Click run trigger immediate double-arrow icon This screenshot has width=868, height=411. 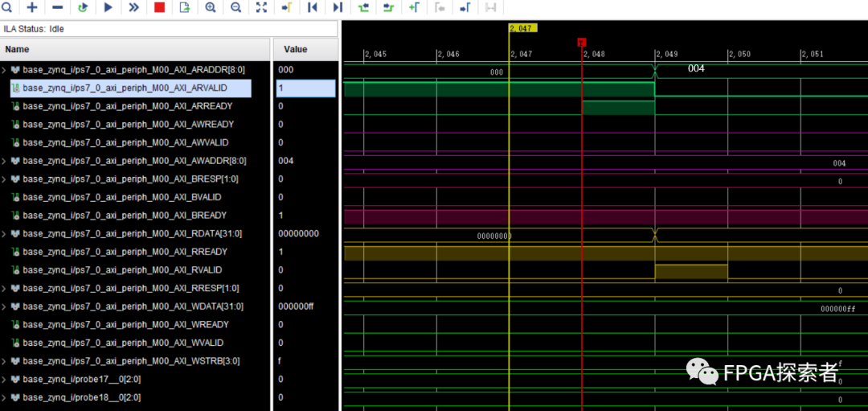(x=133, y=7)
